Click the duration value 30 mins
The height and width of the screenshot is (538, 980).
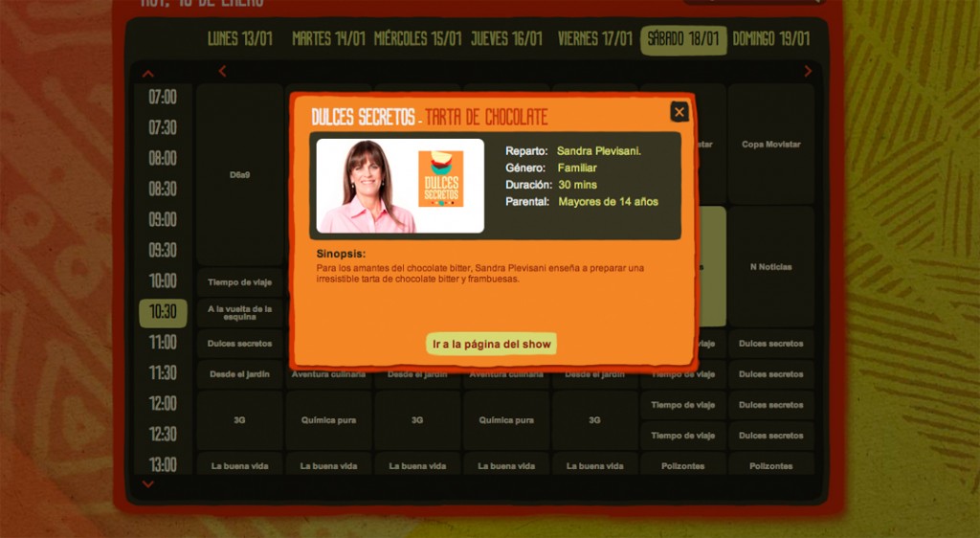[577, 185]
